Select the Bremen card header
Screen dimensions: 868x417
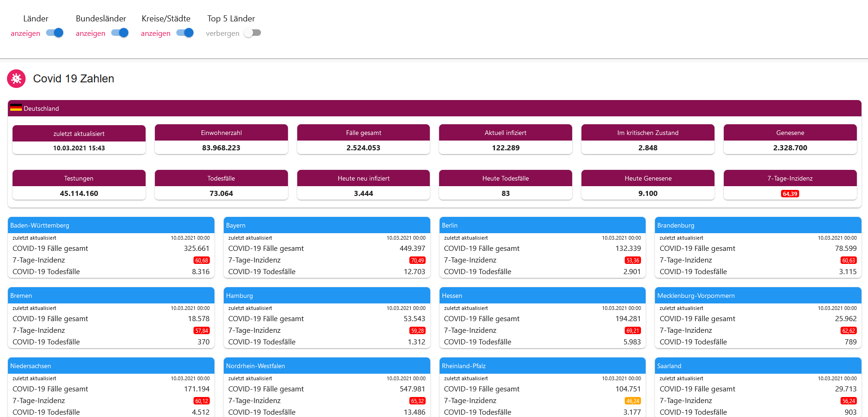111,296
